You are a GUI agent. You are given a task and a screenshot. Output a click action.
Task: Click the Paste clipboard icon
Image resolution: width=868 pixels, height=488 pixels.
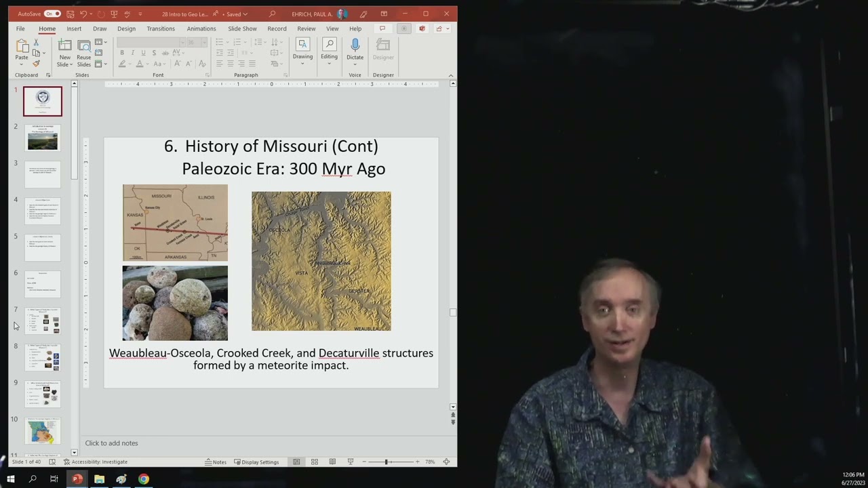coord(22,45)
